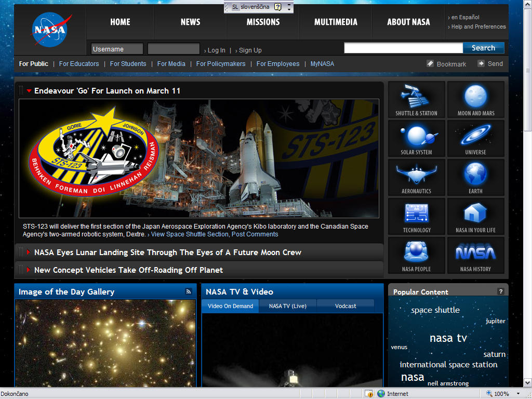Expand the NASA Eyes Lunar Landing Site story
Screen dimensions: 532x399
pyautogui.click(x=29, y=252)
